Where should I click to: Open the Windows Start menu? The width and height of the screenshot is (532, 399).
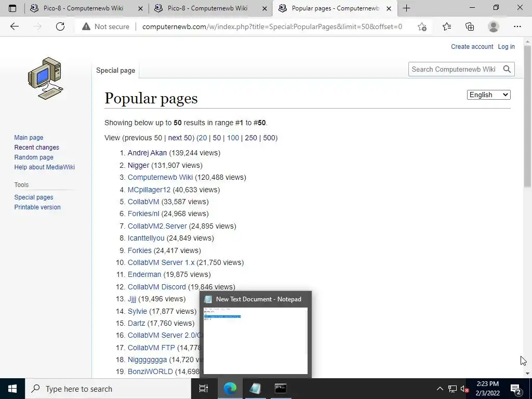point(12,389)
